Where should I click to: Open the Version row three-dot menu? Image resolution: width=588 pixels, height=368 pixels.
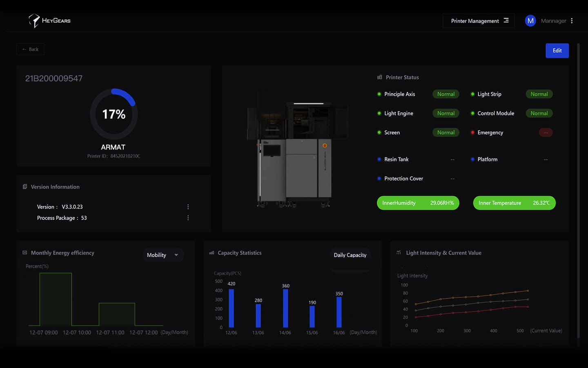[188, 207]
